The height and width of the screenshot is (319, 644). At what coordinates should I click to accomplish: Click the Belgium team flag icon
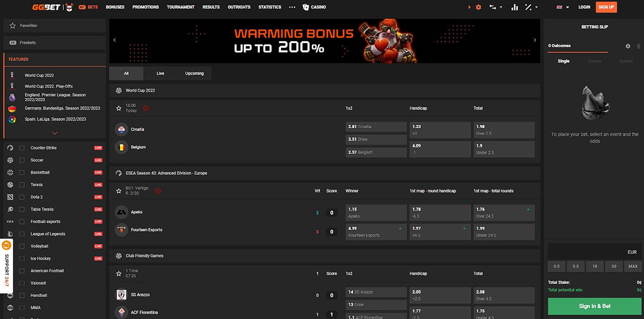pos(121,147)
